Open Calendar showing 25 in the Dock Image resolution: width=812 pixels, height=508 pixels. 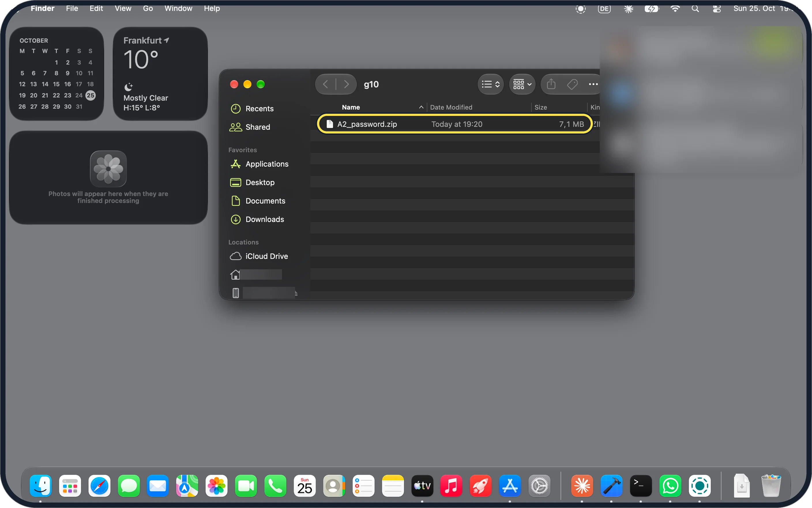coord(305,486)
